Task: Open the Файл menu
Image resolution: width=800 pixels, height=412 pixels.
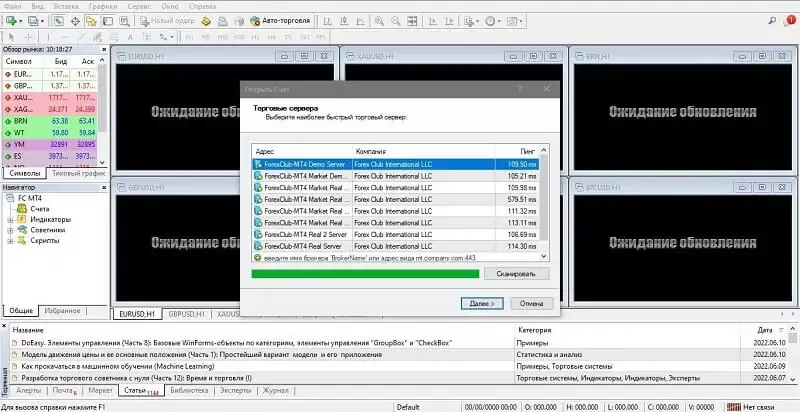Action: (x=12, y=6)
